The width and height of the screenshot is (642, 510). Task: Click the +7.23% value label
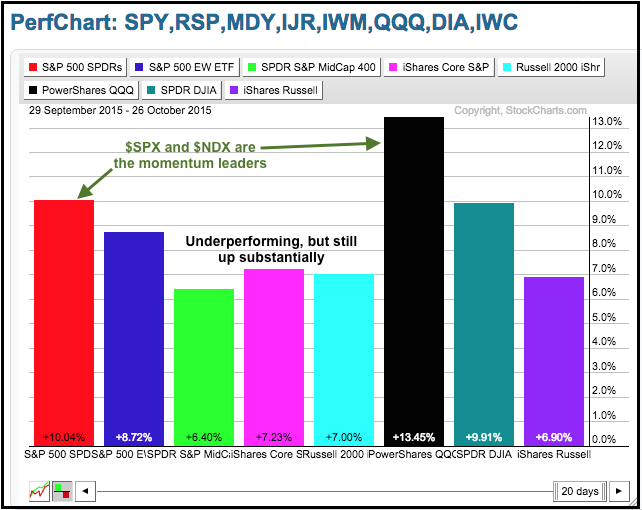(x=274, y=437)
